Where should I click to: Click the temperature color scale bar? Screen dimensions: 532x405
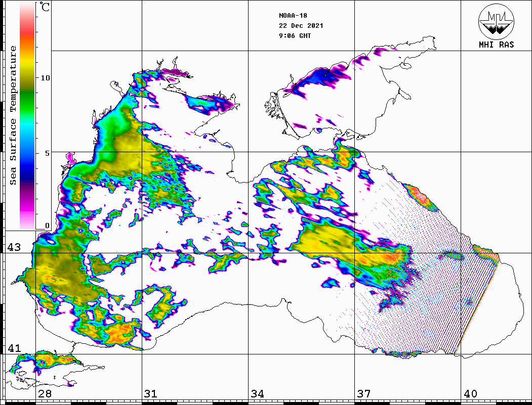click(x=27, y=116)
